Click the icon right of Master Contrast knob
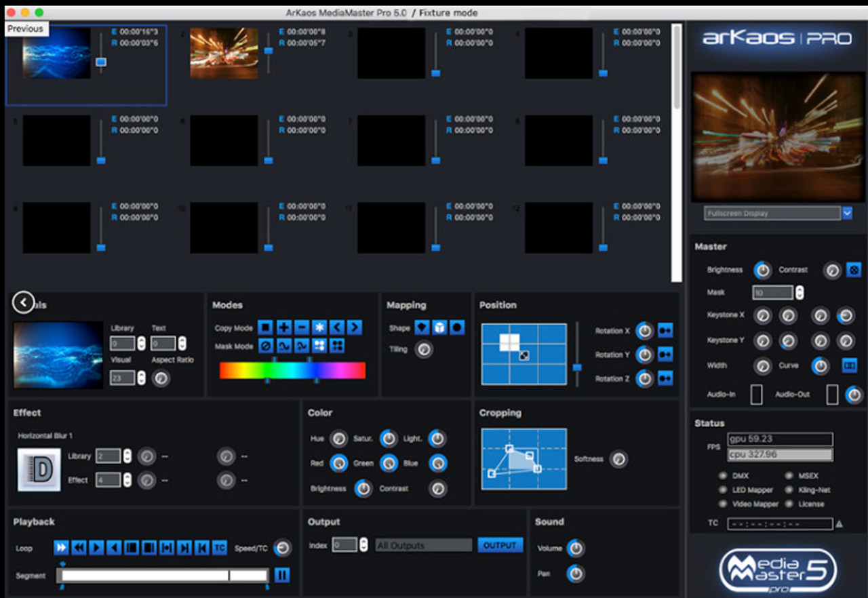This screenshot has width=868, height=598. [854, 270]
